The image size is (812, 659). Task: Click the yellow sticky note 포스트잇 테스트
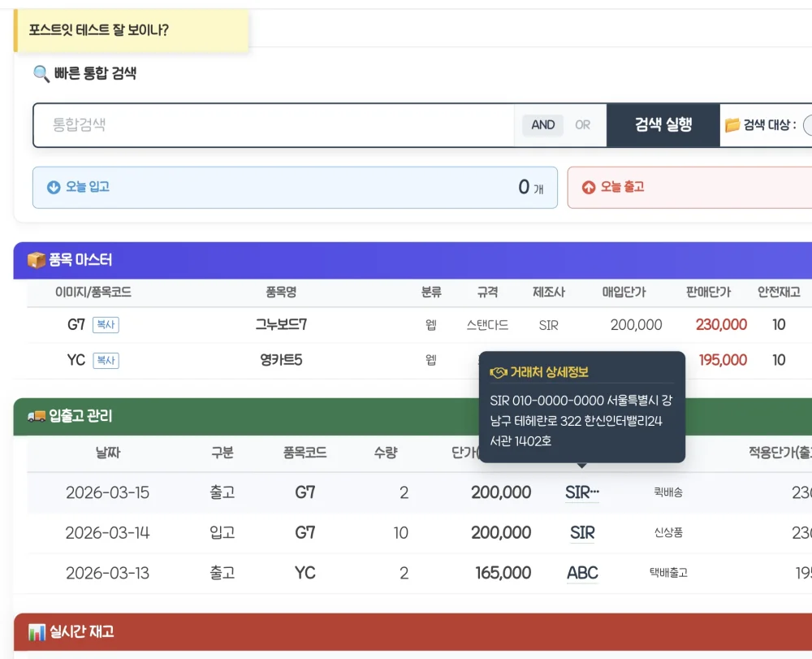[131, 30]
